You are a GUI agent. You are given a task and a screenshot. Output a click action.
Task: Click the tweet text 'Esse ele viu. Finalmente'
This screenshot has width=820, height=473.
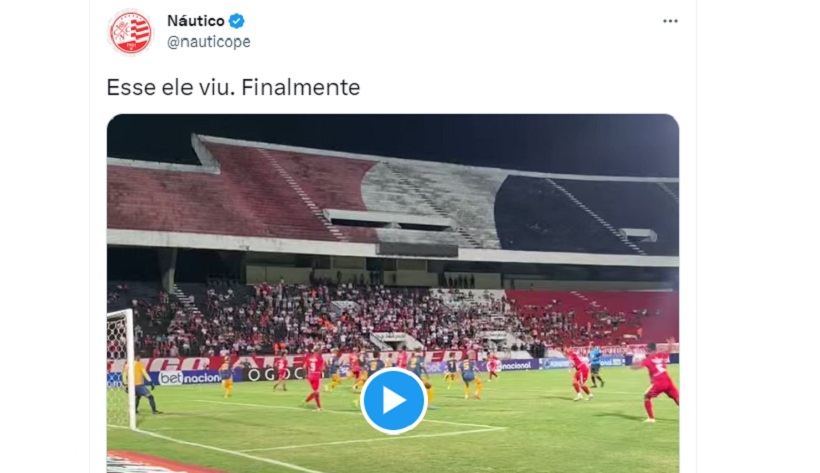(233, 87)
